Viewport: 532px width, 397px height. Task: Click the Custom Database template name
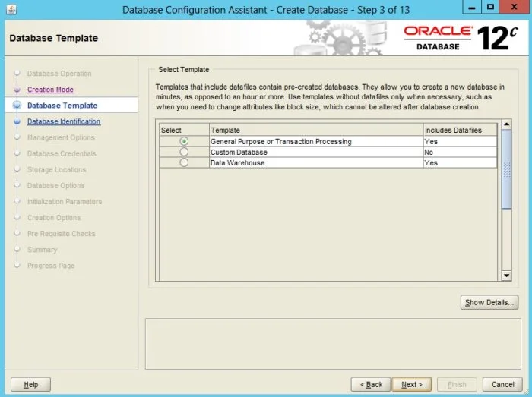click(239, 152)
